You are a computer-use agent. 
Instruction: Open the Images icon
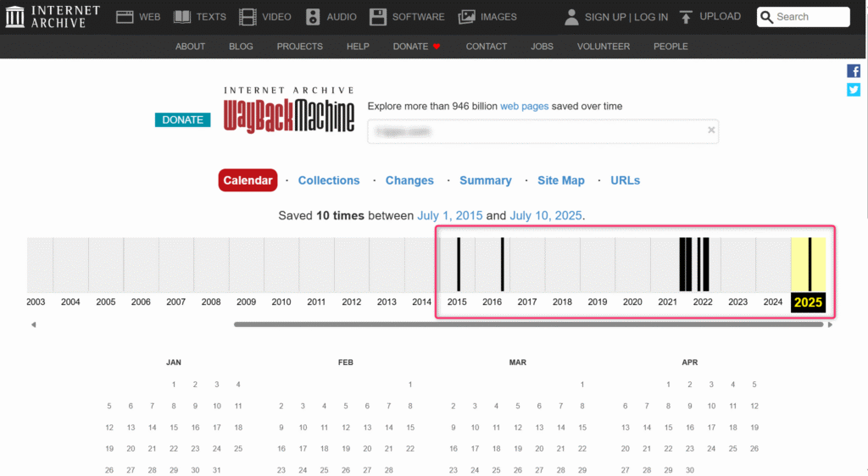[x=467, y=17]
